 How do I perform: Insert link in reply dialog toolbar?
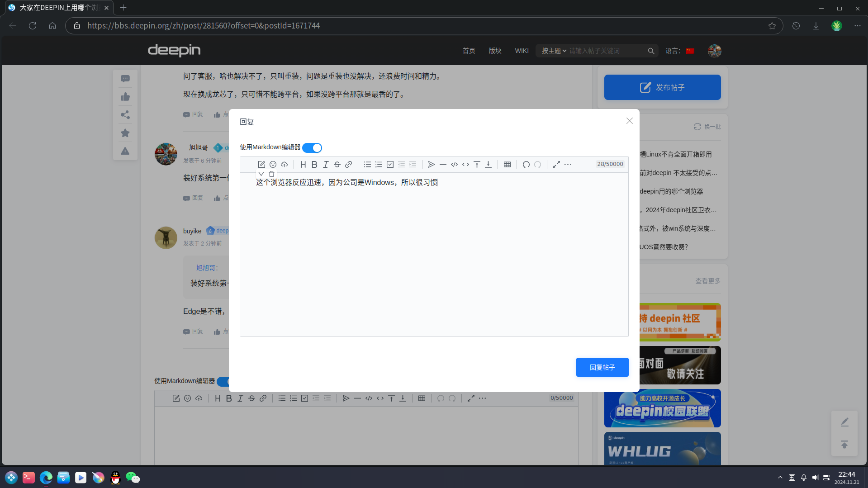[348, 165]
